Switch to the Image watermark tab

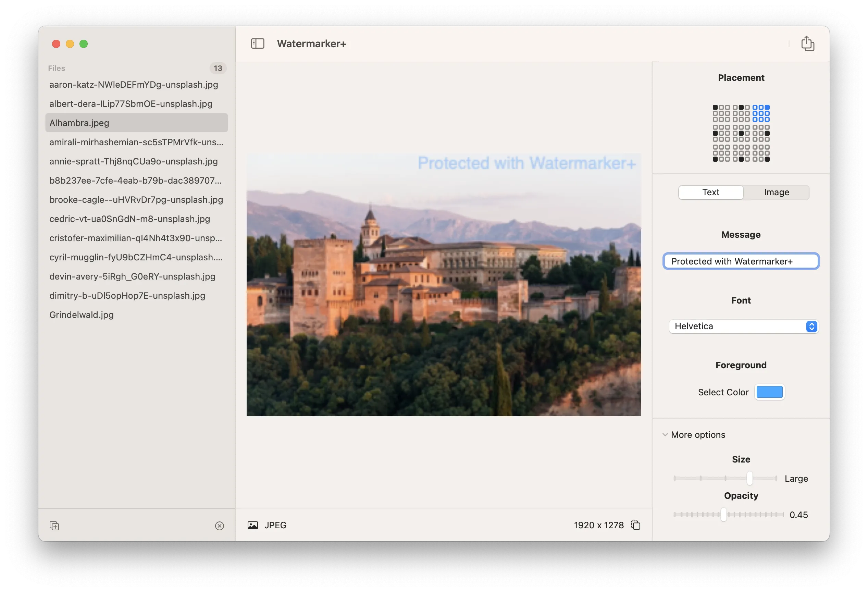pyautogui.click(x=776, y=192)
